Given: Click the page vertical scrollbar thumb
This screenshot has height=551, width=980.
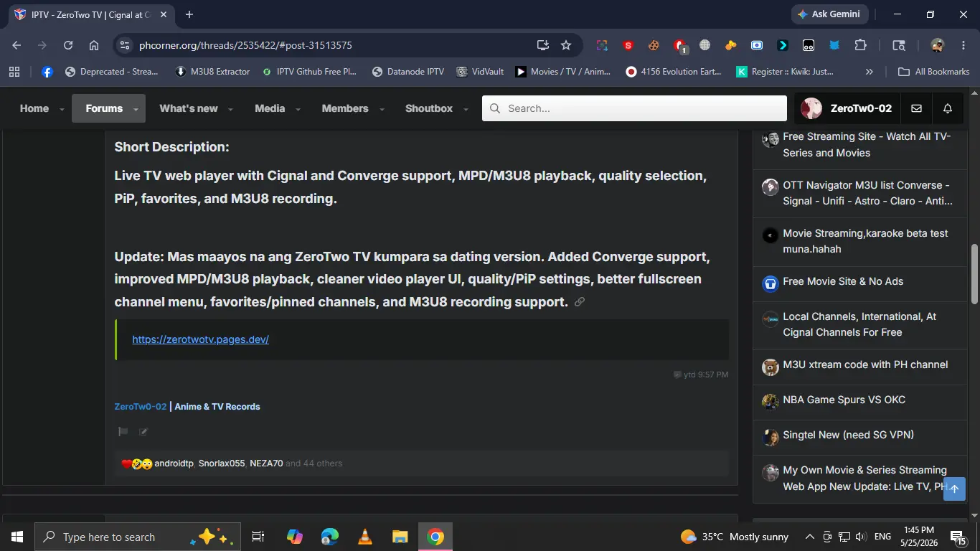Looking at the screenshot, I should tap(974, 274).
